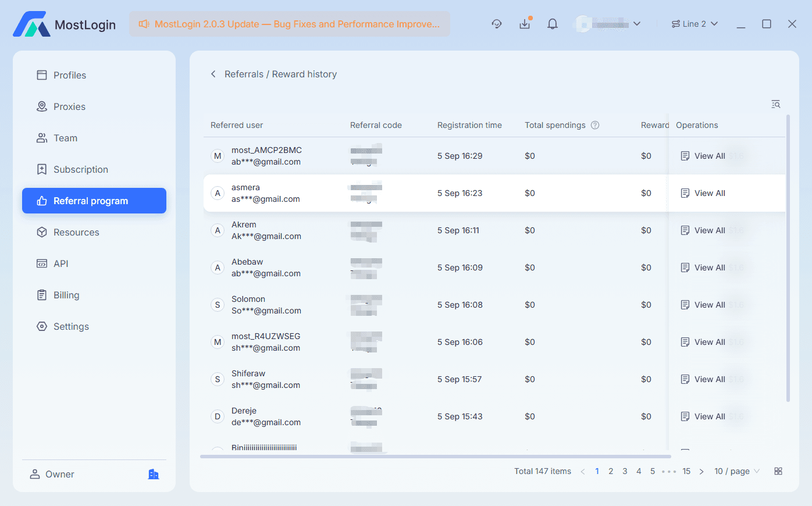Click the de***@gmail.com email
Viewport: 812px width, 506px height.
click(x=266, y=422)
